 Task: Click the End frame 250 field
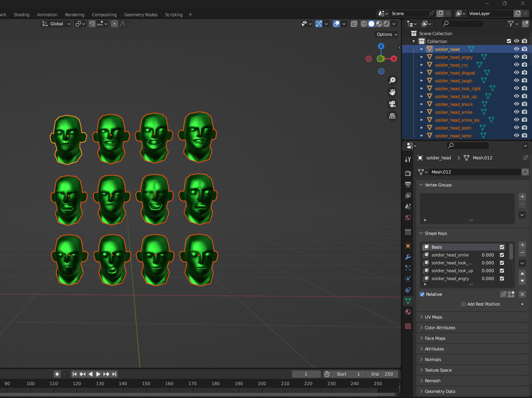[x=382, y=374]
